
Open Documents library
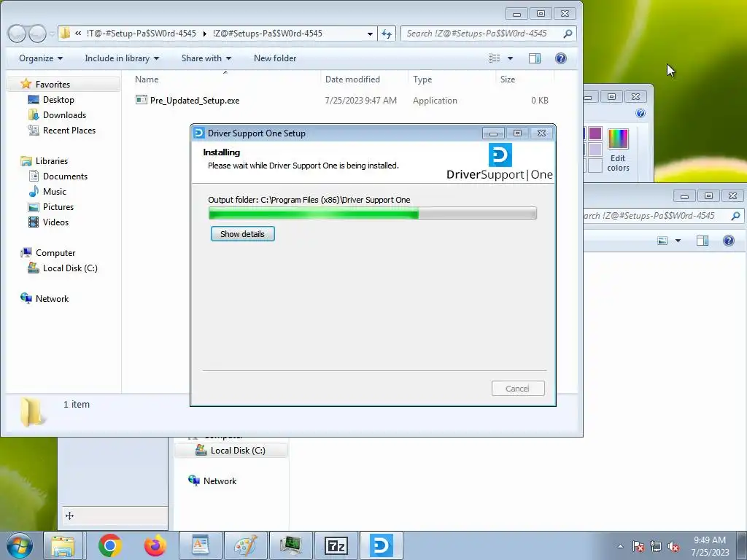65,176
